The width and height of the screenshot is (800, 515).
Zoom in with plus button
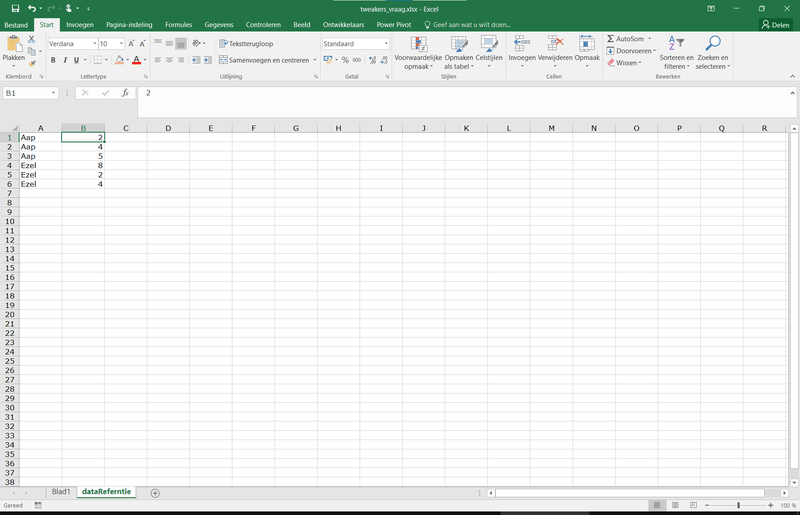(770, 505)
